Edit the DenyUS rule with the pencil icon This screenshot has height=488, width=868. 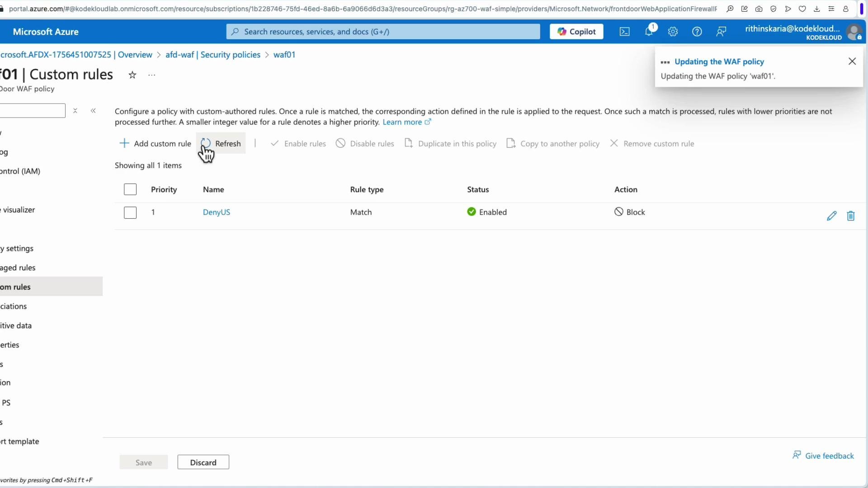[x=832, y=216]
